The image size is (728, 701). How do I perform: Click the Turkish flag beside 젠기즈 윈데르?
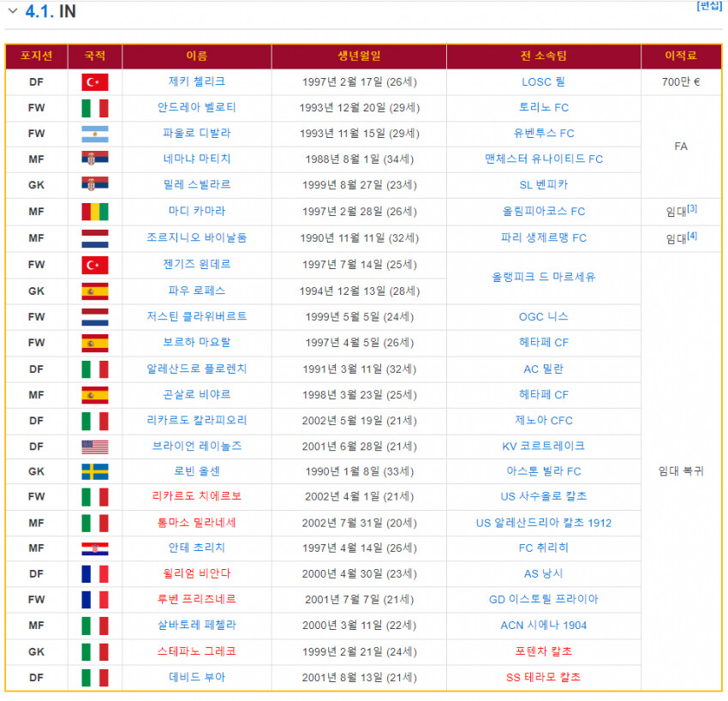[95, 265]
